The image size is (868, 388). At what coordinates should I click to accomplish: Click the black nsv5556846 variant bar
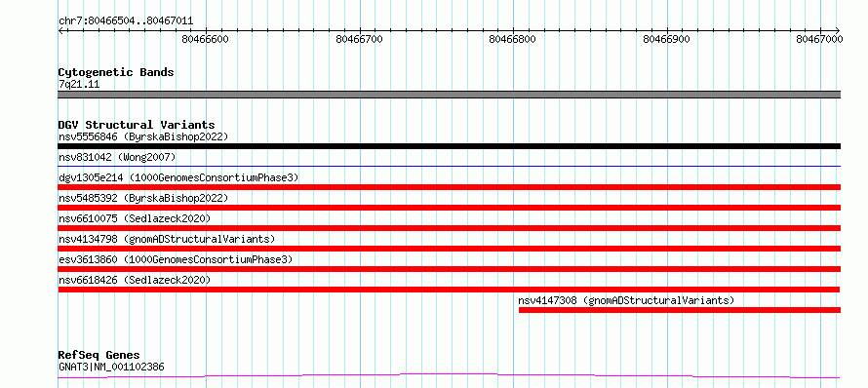pos(449,146)
